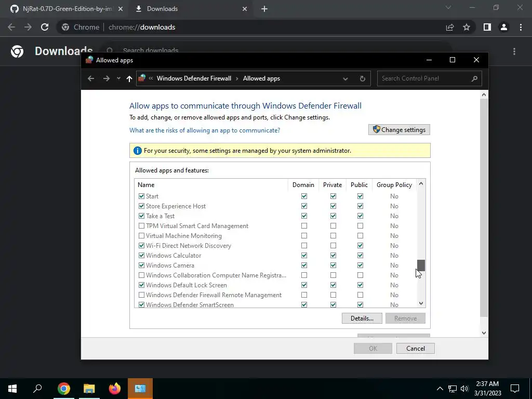Bookmark this page with the star icon

467,27
